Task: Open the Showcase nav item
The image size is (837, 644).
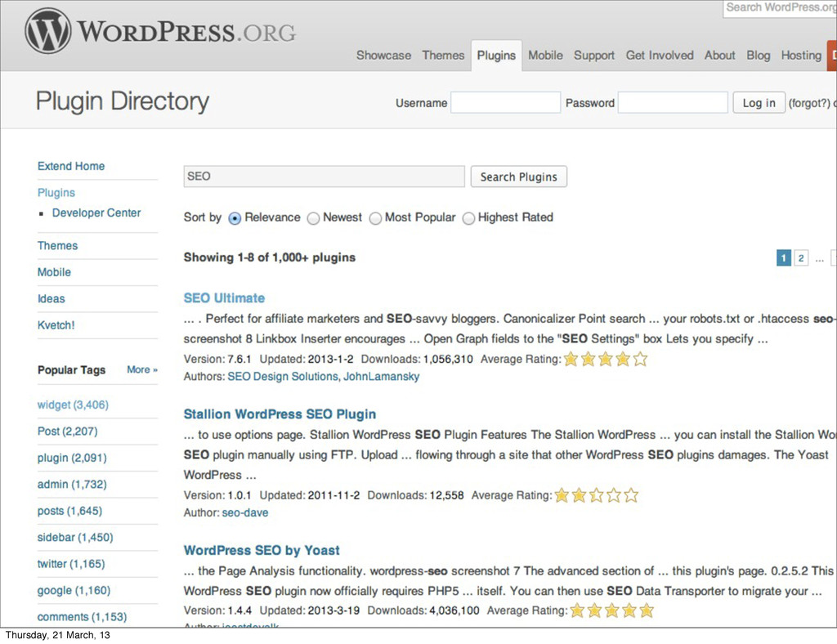Action: pyautogui.click(x=383, y=56)
